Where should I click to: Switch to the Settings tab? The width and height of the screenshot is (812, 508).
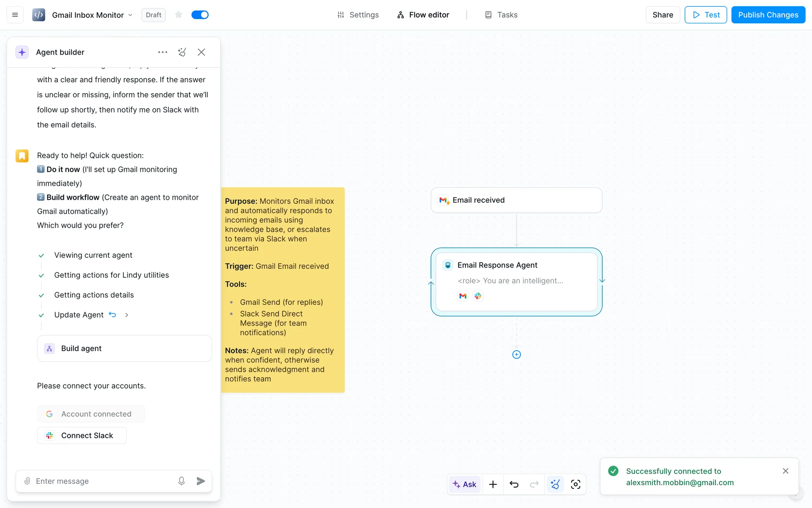358,15
